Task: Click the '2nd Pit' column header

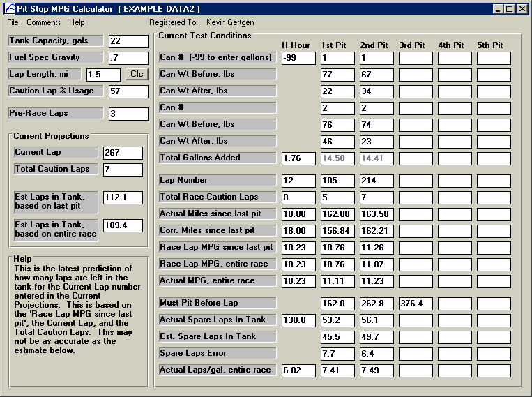Action: (x=374, y=45)
